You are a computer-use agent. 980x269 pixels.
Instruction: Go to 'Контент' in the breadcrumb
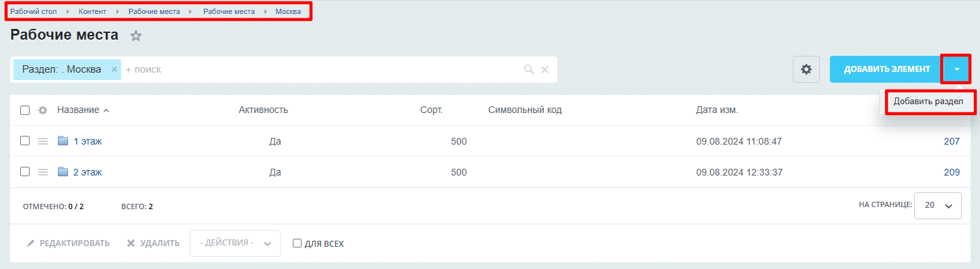click(x=93, y=12)
